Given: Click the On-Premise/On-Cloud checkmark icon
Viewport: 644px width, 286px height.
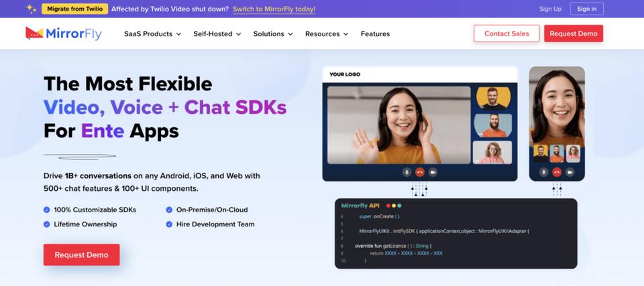Looking at the screenshot, I should pos(169,210).
